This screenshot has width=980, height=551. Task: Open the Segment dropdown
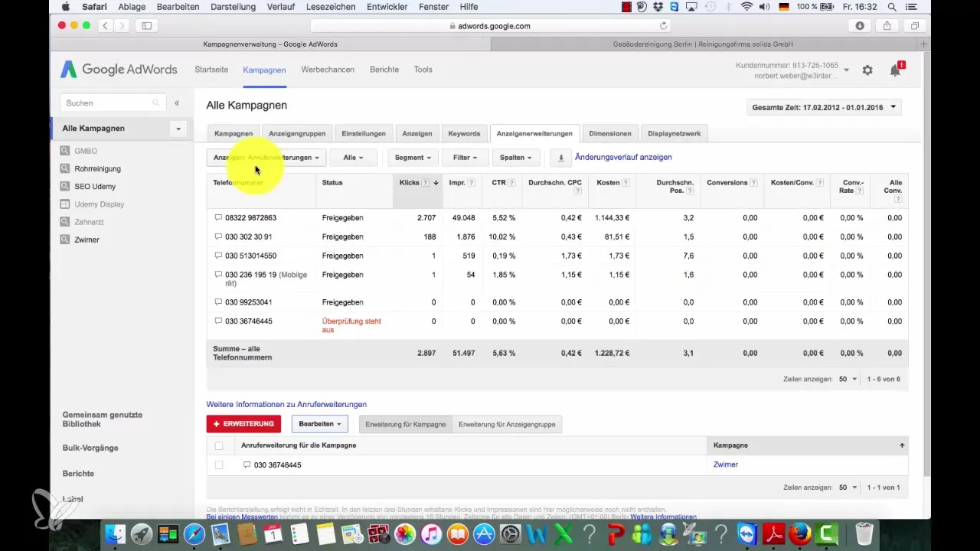[413, 158]
